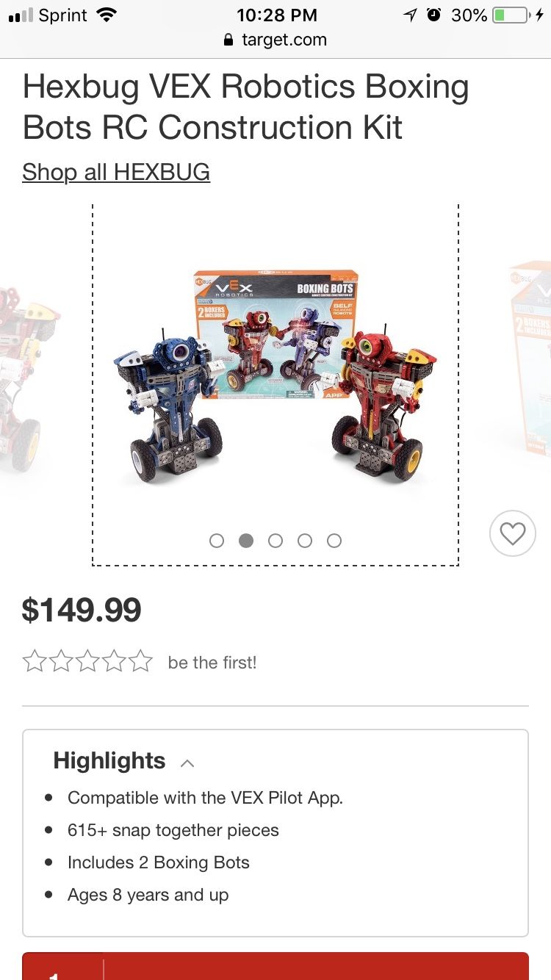Tap the Wi-Fi status icon
This screenshot has height=980, width=551.
[107, 15]
